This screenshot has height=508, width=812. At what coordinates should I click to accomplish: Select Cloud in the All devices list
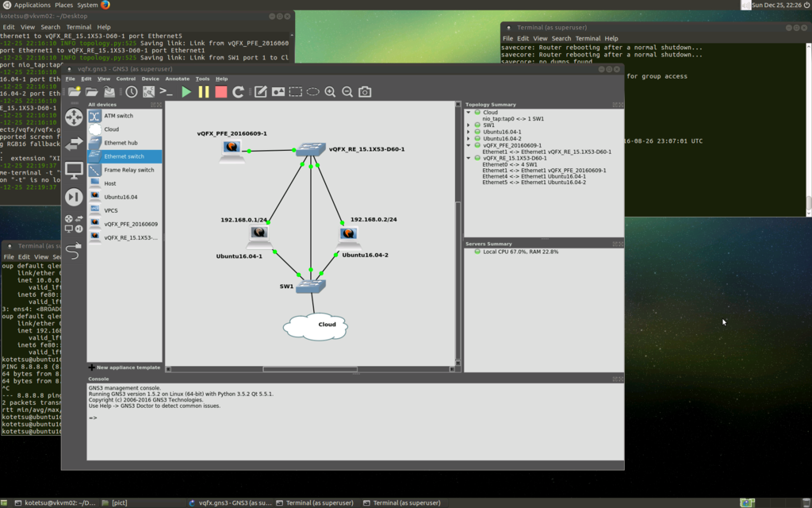(124, 129)
